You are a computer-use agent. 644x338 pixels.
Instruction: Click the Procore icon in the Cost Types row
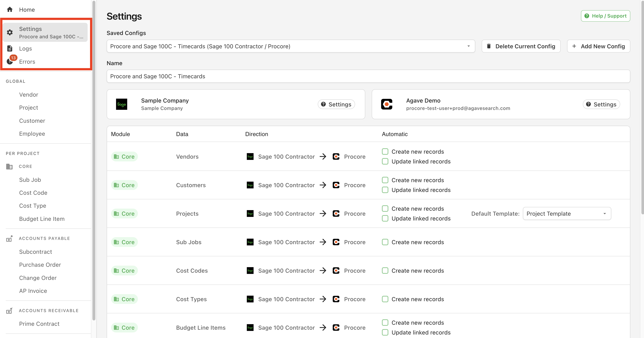(336, 299)
